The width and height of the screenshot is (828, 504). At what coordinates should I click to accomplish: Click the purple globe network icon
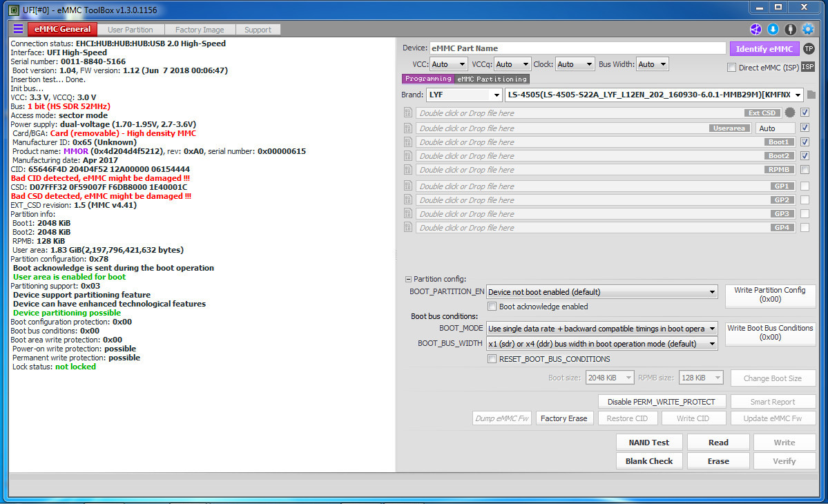(x=755, y=30)
